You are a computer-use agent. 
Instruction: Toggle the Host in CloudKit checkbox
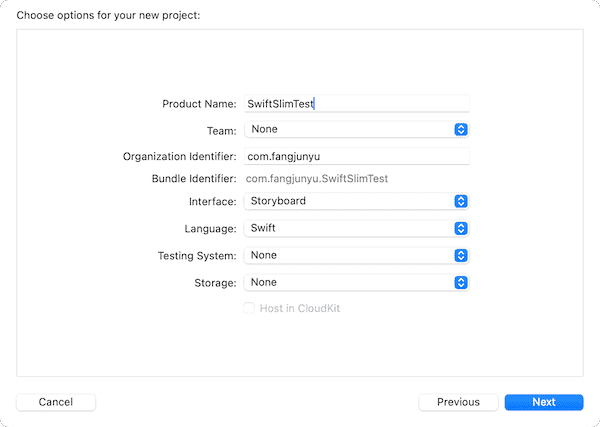[249, 308]
